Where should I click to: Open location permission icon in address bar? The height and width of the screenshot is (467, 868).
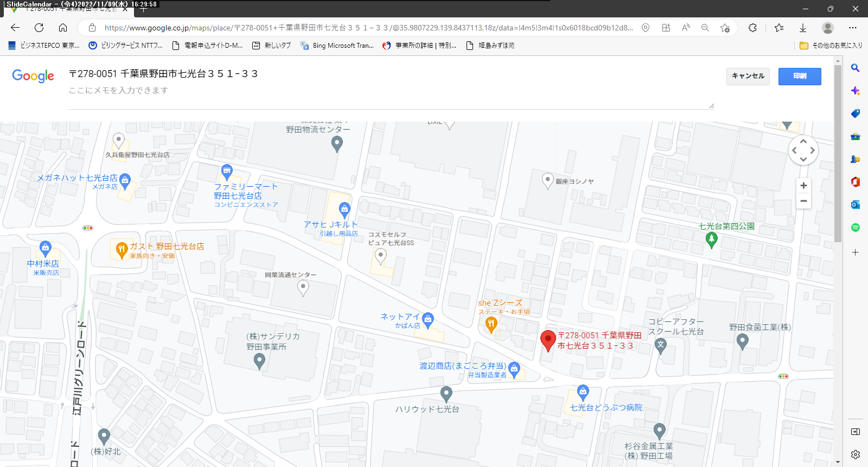[646, 28]
